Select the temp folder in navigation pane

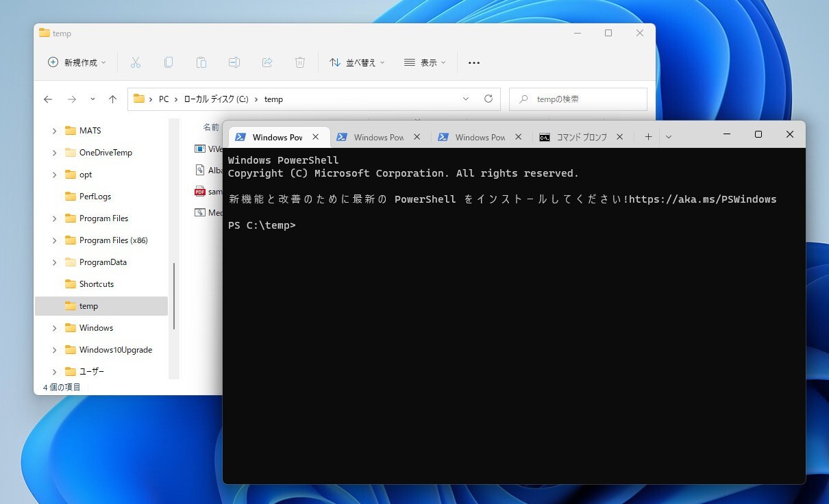[101, 306]
